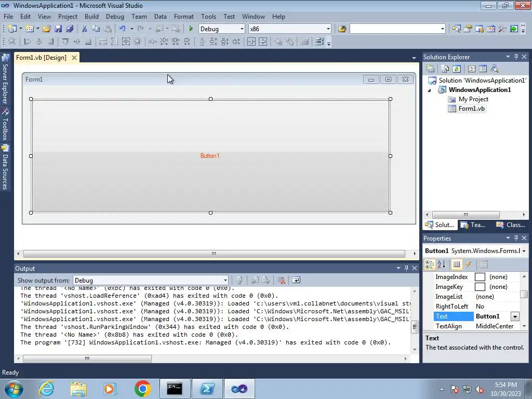This screenshot has width=532, height=399.
Task: Click the Center Vertically layout icon
Action: pyautogui.click(x=263, y=42)
